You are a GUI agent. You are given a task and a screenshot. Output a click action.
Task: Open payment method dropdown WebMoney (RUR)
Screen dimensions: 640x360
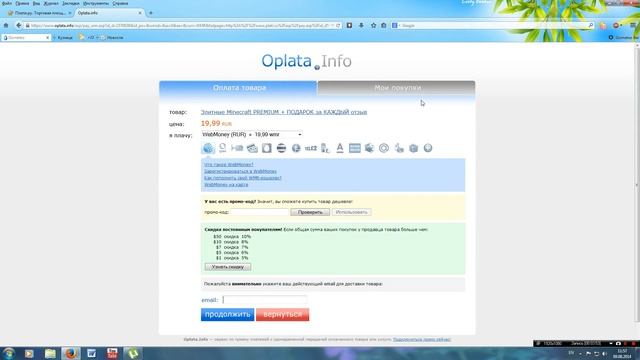point(252,134)
